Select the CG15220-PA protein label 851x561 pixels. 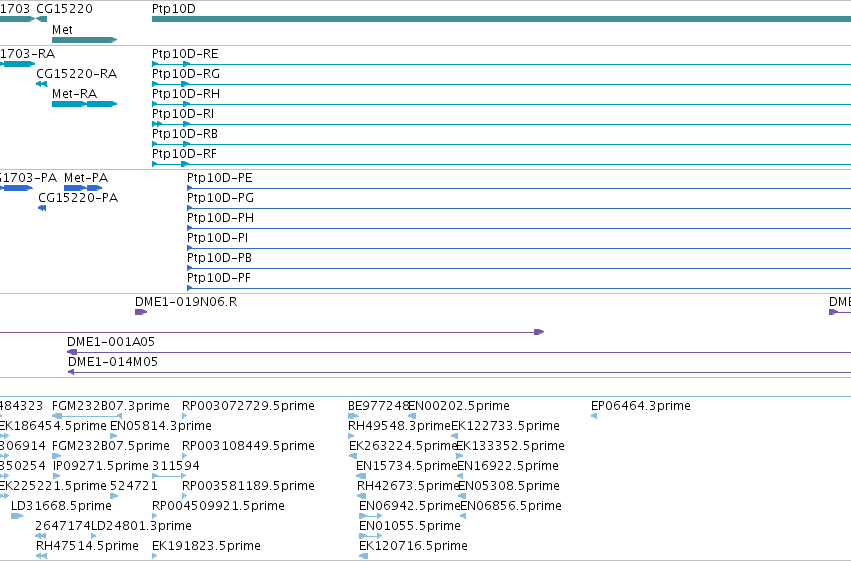click(x=78, y=198)
